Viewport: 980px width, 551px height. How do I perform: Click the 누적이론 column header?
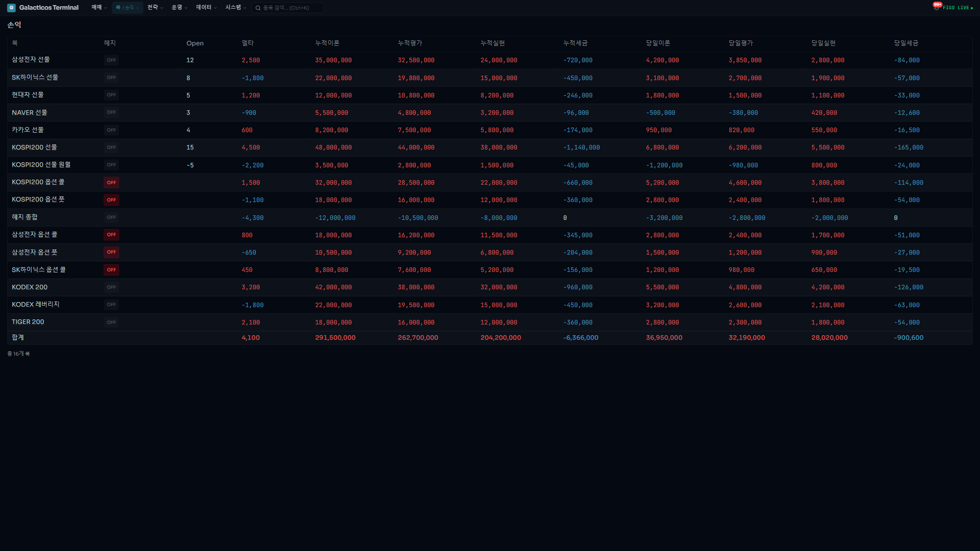(x=327, y=43)
